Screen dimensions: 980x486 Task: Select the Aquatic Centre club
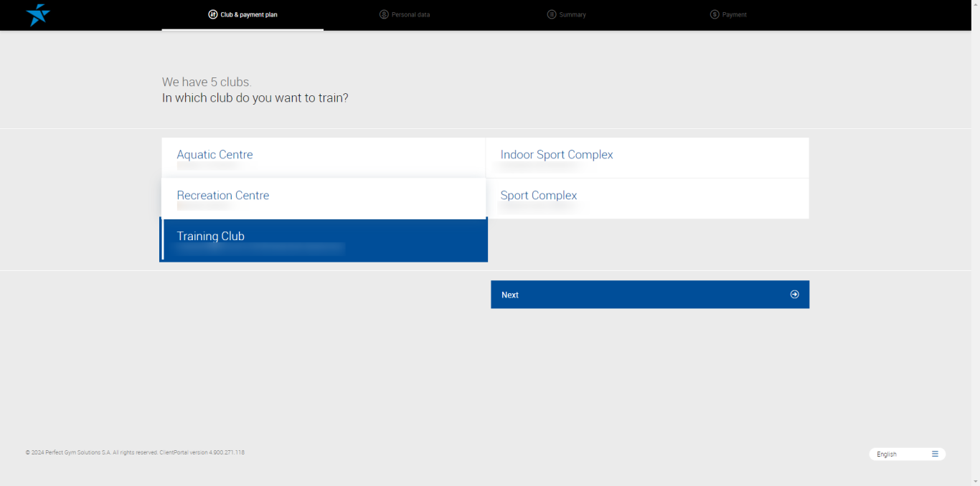[323, 158]
